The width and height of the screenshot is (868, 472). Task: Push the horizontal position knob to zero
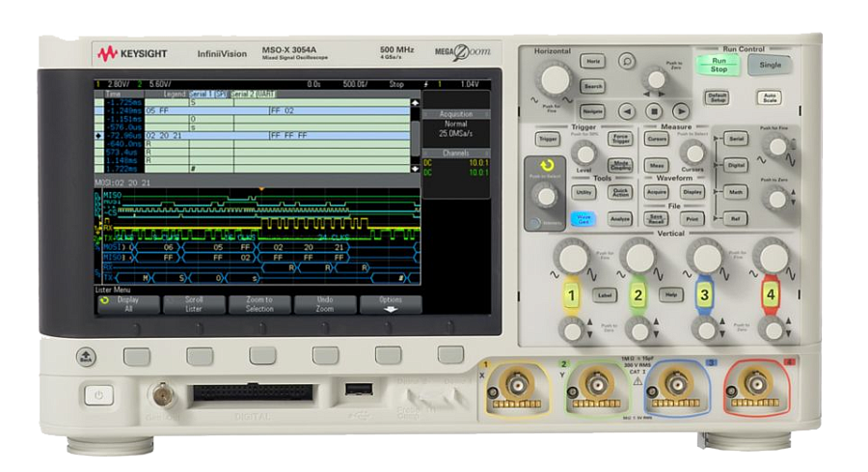(x=656, y=80)
